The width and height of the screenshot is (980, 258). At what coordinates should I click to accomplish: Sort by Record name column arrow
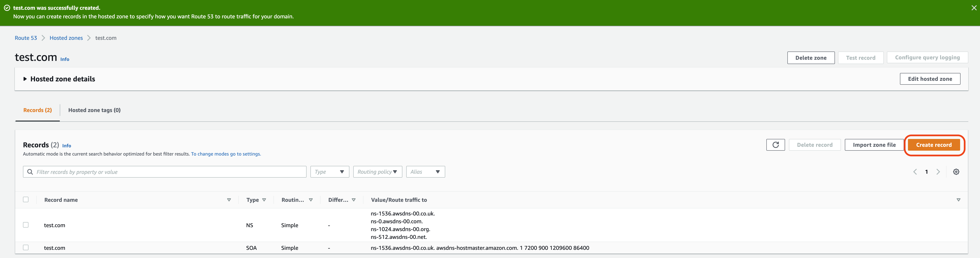(x=229, y=200)
